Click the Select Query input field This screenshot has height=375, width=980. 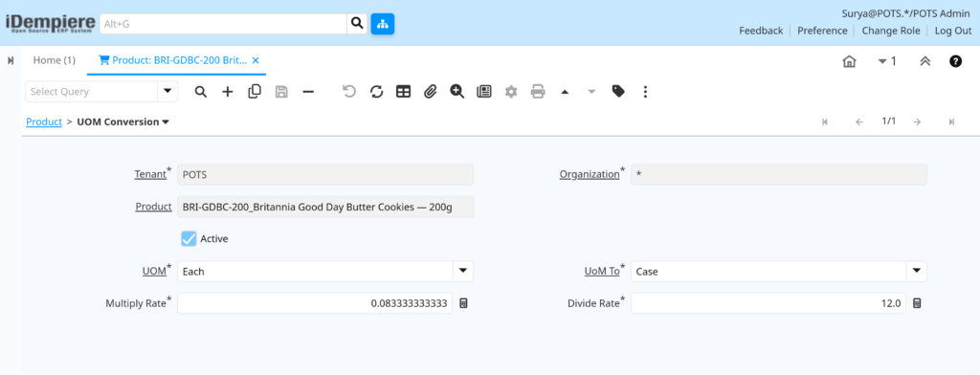click(91, 92)
